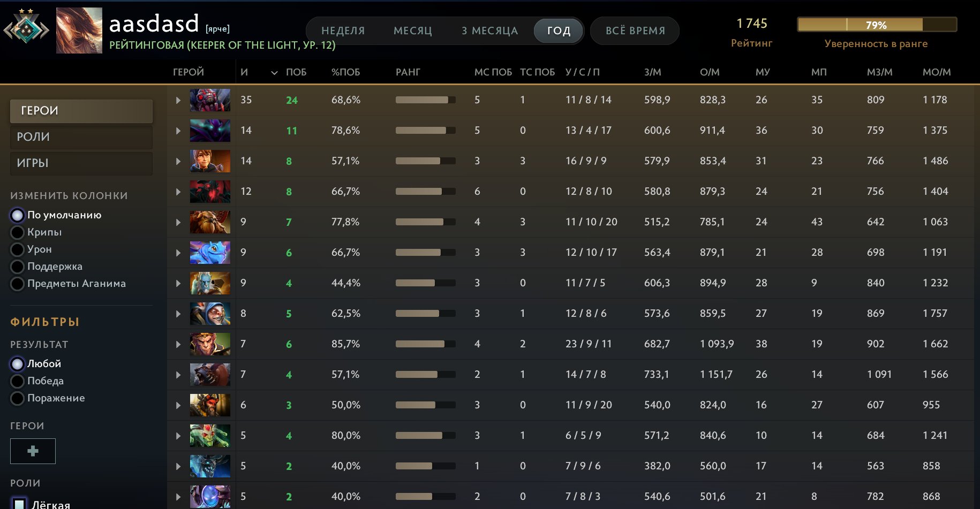Expand the Ursa row with arrow
The width and height of the screenshot is (980, 509).
(x=178, y=375)
